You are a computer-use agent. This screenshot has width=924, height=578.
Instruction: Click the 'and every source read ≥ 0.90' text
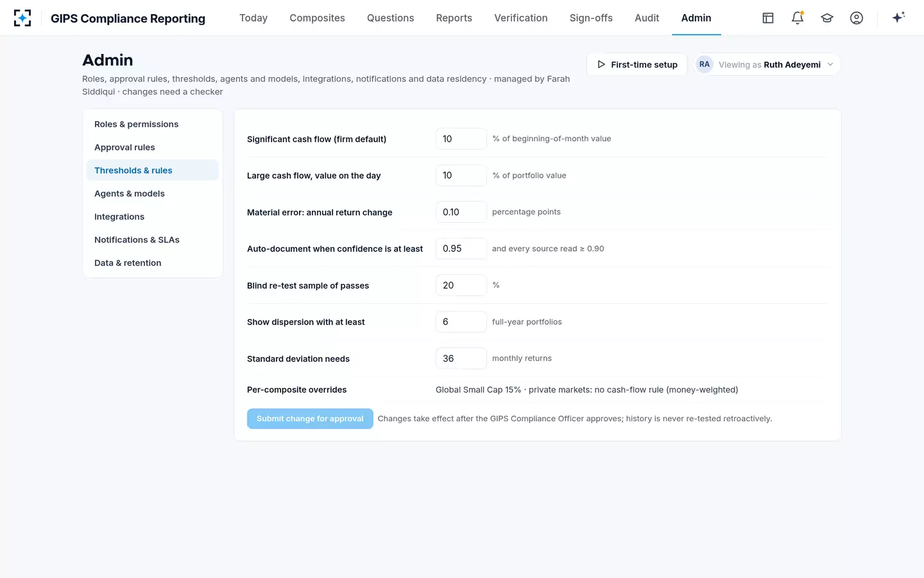[548, 249]
